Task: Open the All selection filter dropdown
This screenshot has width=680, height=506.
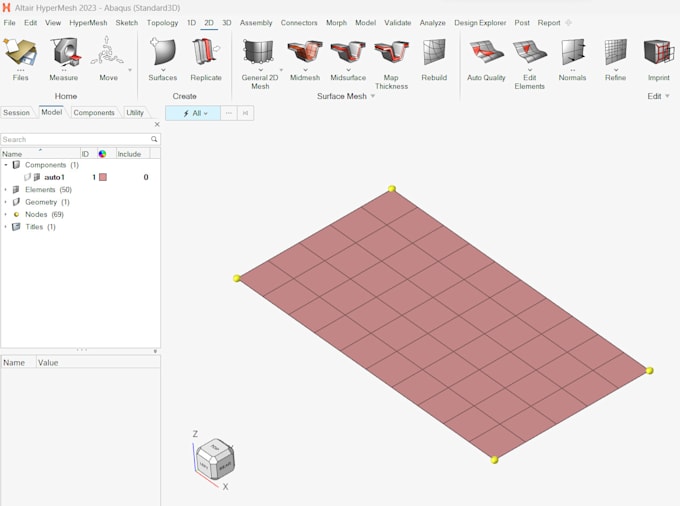Action: click(x=192, y=113)
